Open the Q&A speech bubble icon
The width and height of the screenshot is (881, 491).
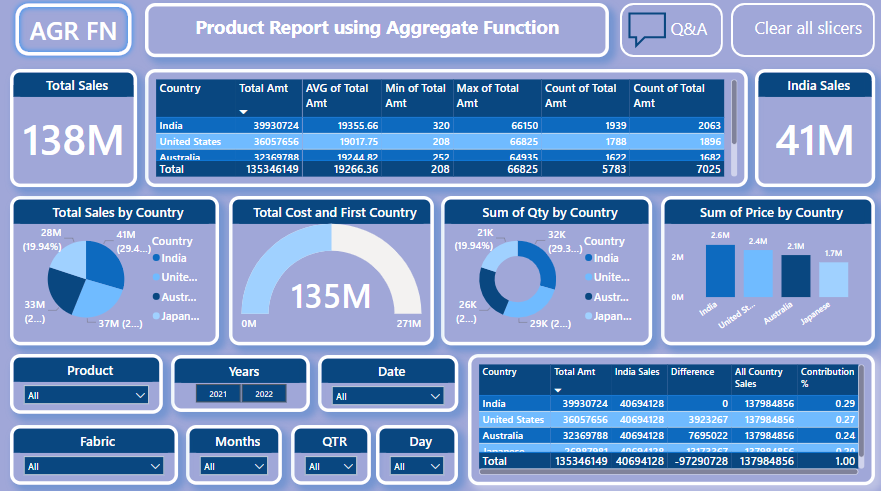[647, 29]
